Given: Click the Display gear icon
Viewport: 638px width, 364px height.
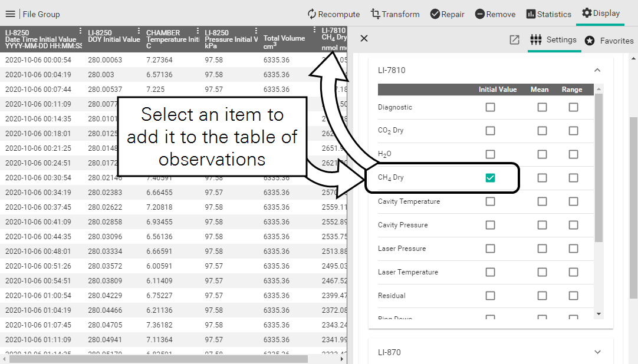Looking at the screenshot, I should point(586,13).
